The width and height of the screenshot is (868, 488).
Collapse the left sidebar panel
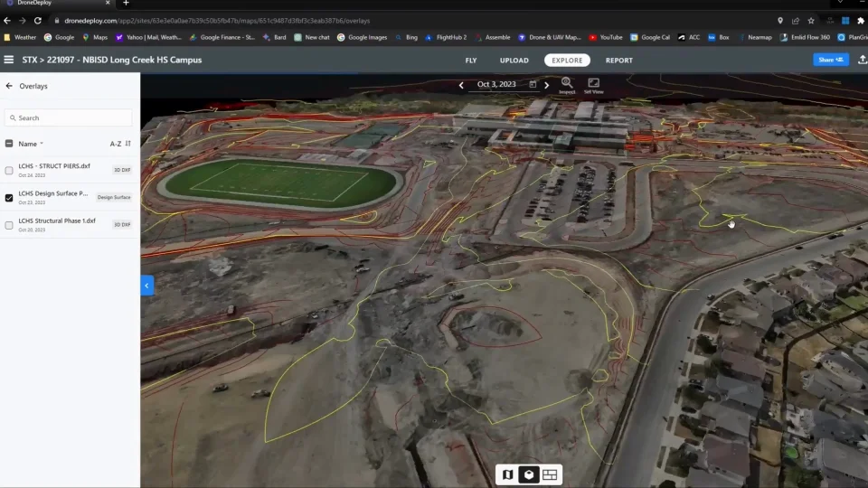click(146, 286)
